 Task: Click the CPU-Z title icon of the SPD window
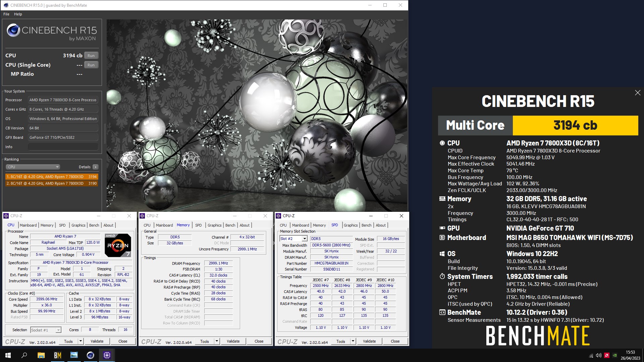point(278,216)
